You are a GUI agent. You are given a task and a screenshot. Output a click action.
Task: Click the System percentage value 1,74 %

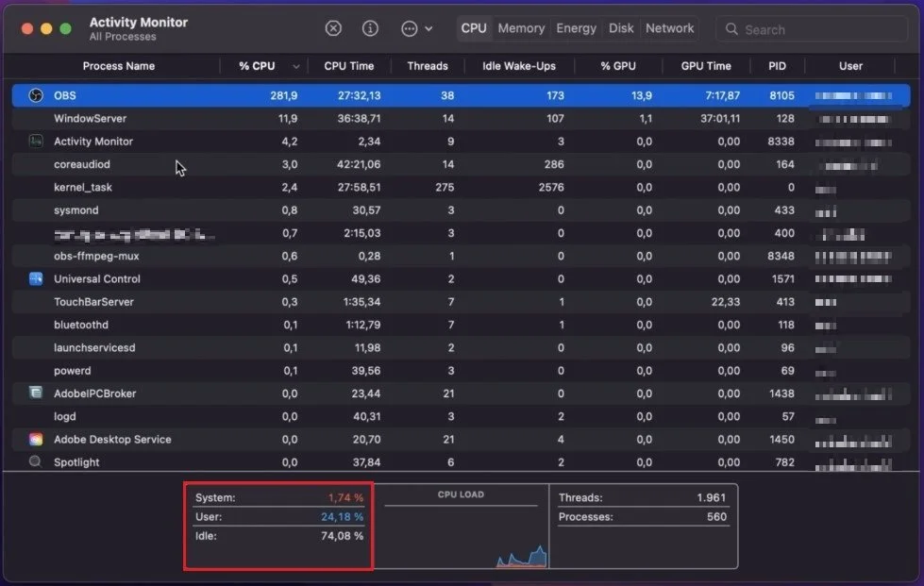346,498
